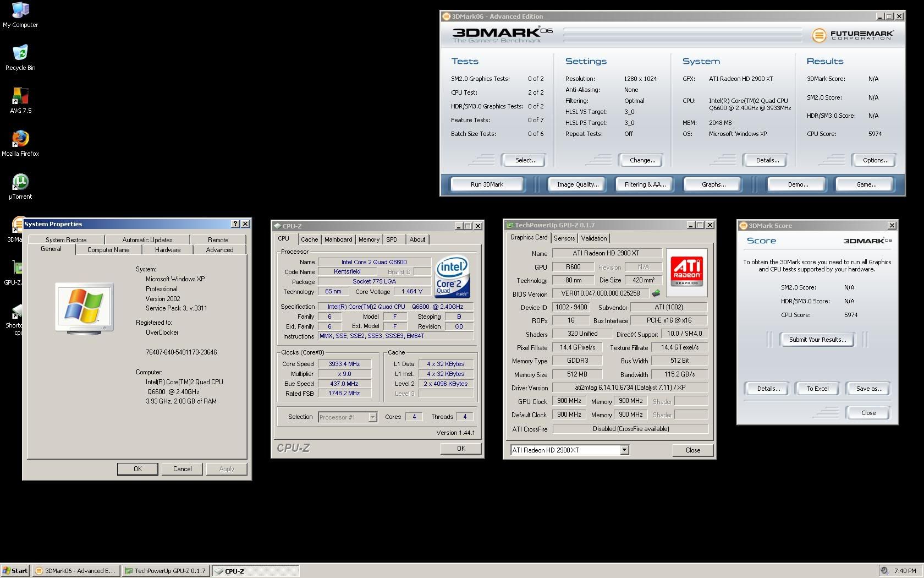Click To Excel button in 3DMark Score
The image size is (924, 578).
(817, 389)
